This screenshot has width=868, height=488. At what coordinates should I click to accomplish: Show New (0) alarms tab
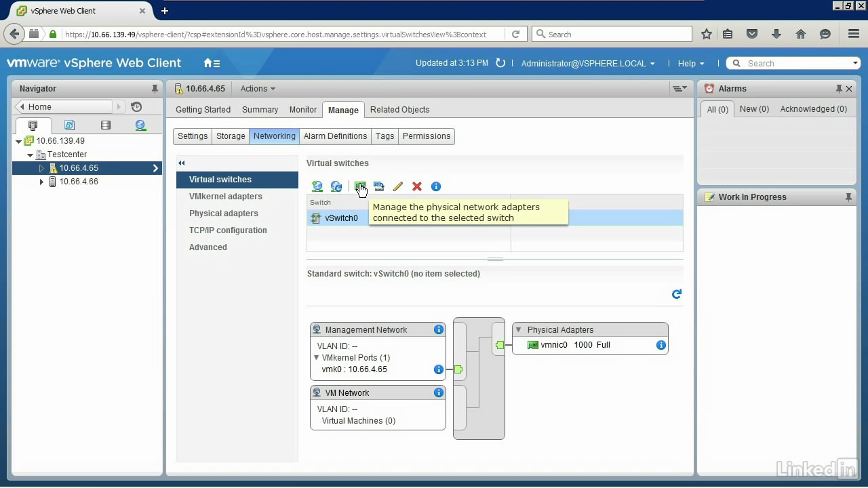[754, 109]
